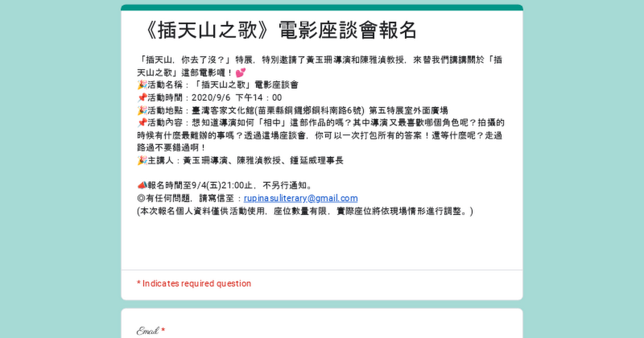Click the 活動名稱 line
The height and width of the screenshot is (338, 644).
[x=218, y=85]
